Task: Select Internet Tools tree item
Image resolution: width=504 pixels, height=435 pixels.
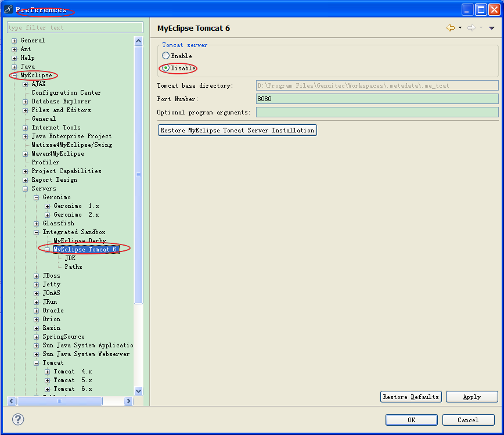Action: (x=56, y=127)
